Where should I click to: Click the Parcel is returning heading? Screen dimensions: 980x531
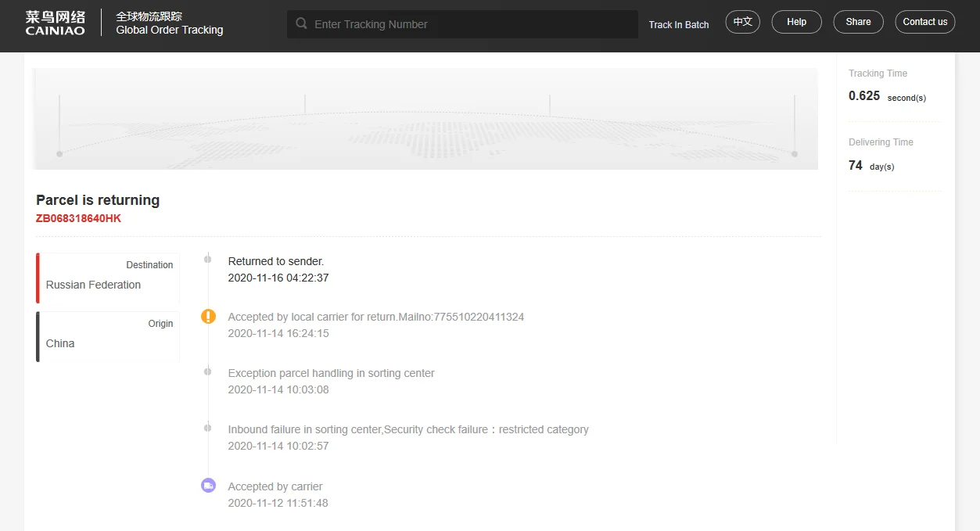[98, 200]
